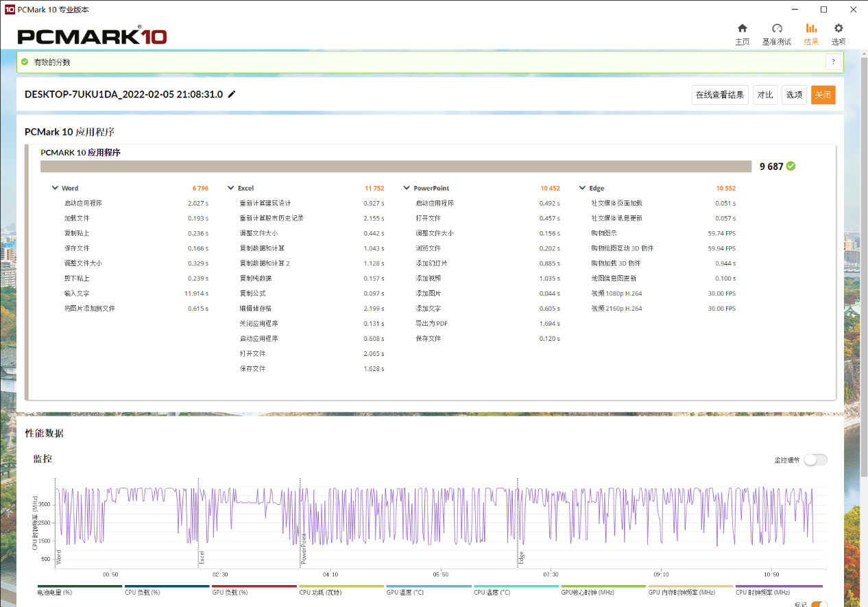
Task: Toggle the 监控细节 switch
Action: [815, 460]
